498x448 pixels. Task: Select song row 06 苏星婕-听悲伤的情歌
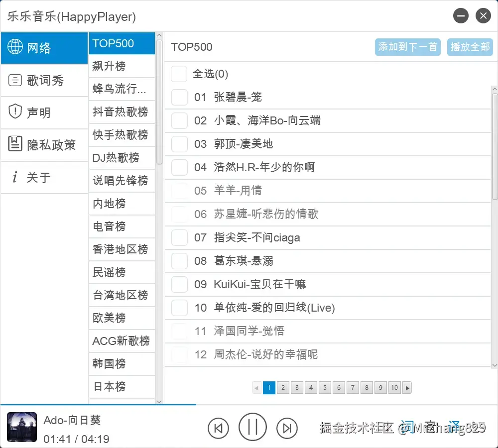click(328, 214)
